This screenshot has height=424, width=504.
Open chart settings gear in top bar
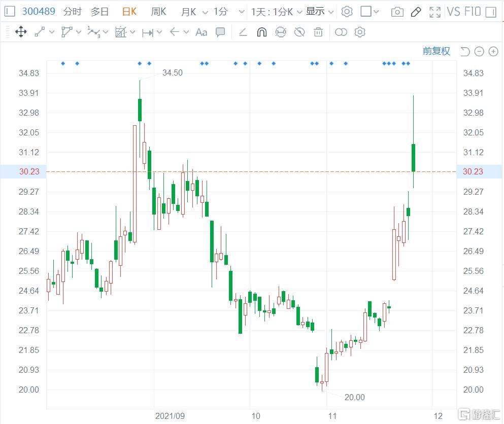click(x=347, y=12)
